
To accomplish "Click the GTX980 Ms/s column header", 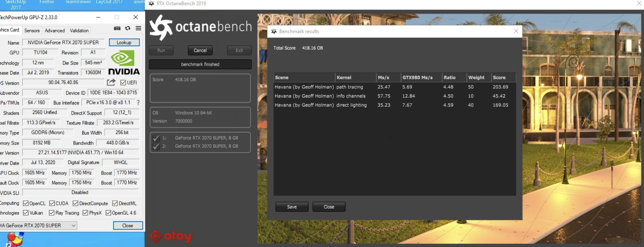I will tap(421, 77).
